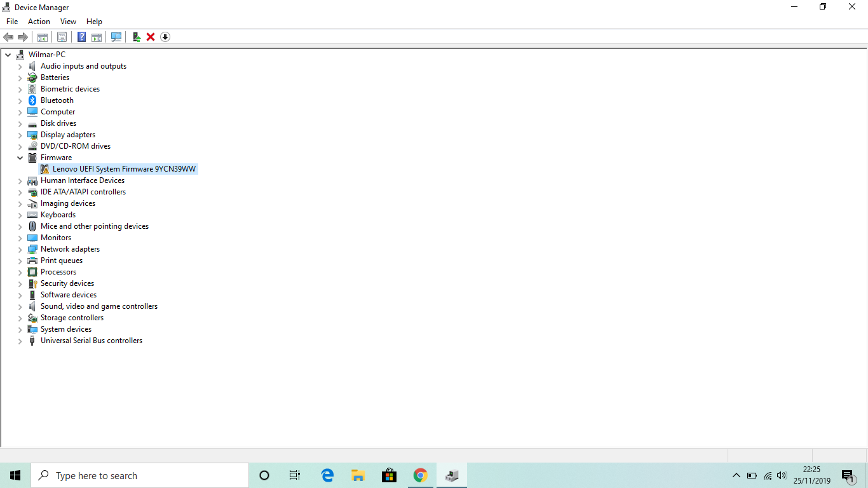Open the Action Center notifications icon
Image resolution: width=868 pixels, height=488 pixels.
(x=848, y=475)
